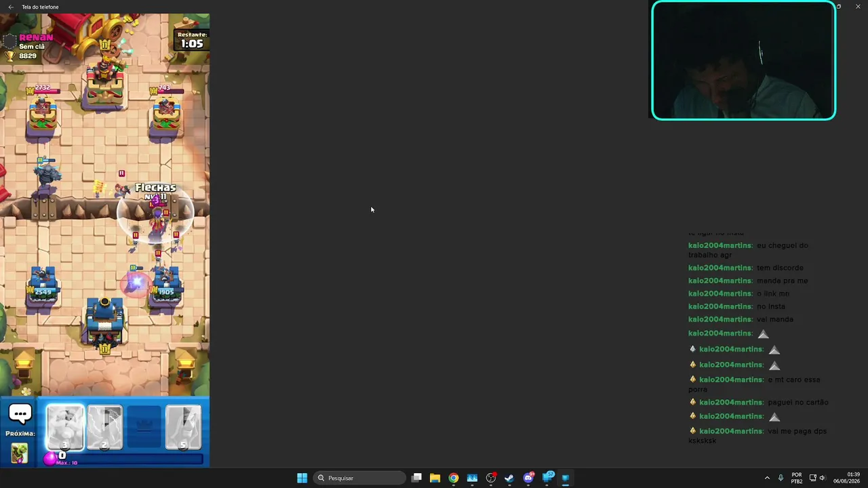This screenshot has width=868, height=488.
Task: Open Task View on the taskbar
Action: pyautogui.click(x=416, y=478)
